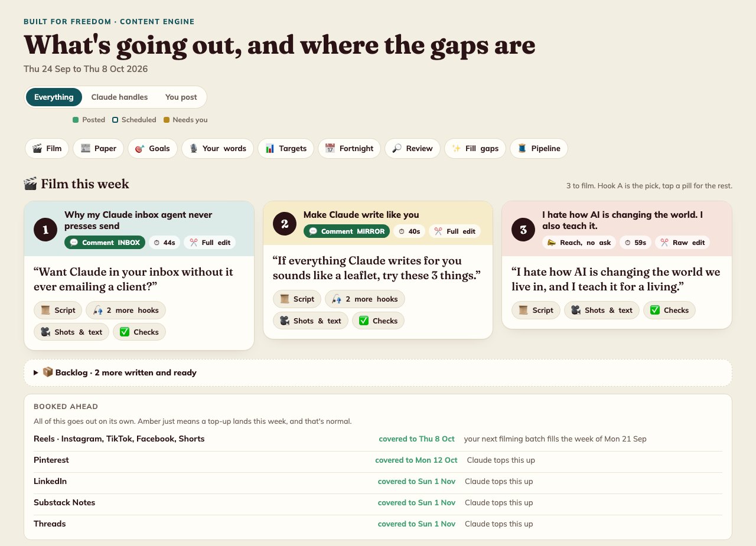Jump to the Film section pill
Screen dimensions: 756x546
pos(47,148)
